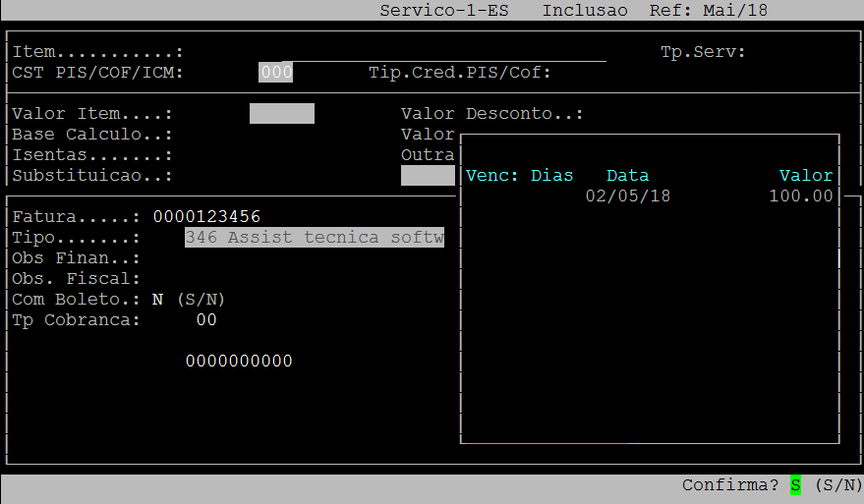The width and height of the screenshot is (864, 504).
Task: Click the CST PIS/COF/ICM value 000
Action: [x=276, y=73]
